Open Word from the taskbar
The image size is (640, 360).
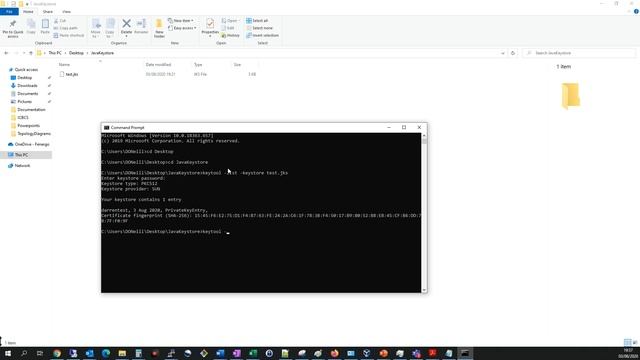tap(220, 353)
